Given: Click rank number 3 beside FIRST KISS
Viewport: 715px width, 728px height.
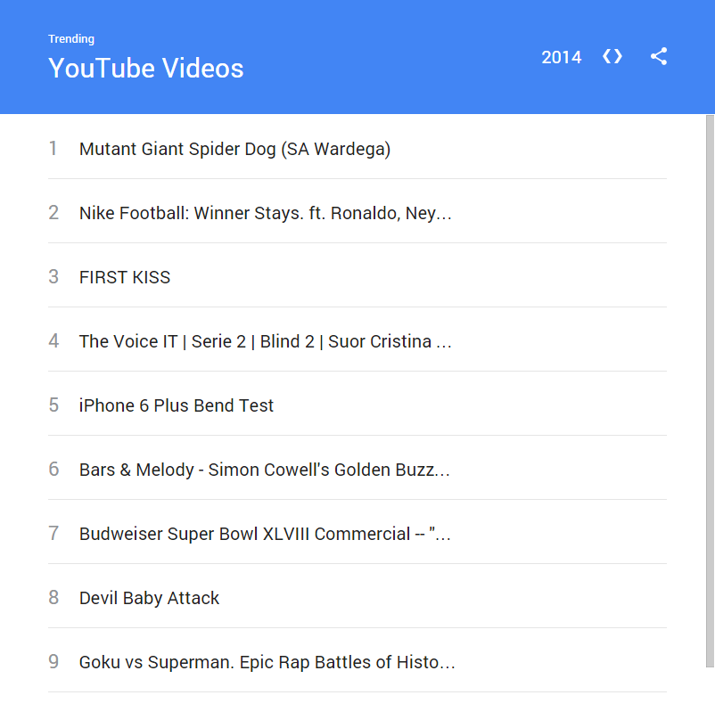Looking at the screenshot, I should tap(53, 277).
